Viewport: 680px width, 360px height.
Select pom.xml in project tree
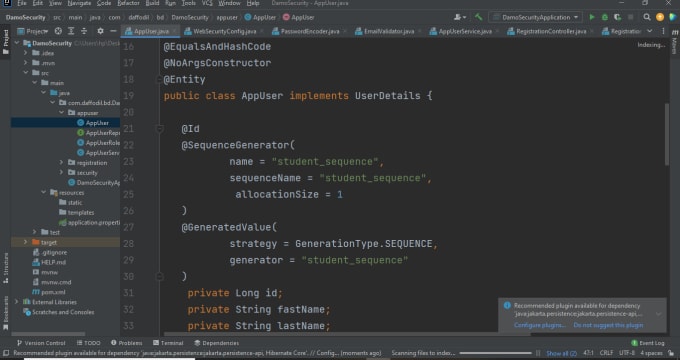tap(49, 292)
